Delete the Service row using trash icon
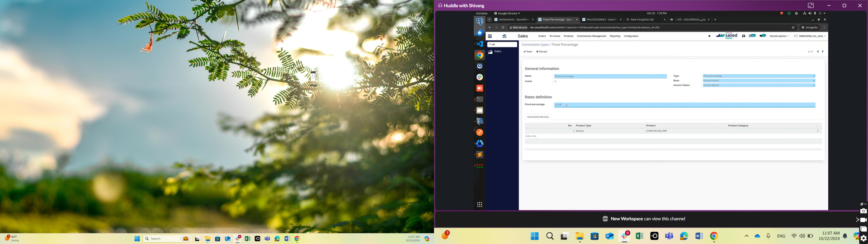This screenshot has height=244, width=868. 817,131
